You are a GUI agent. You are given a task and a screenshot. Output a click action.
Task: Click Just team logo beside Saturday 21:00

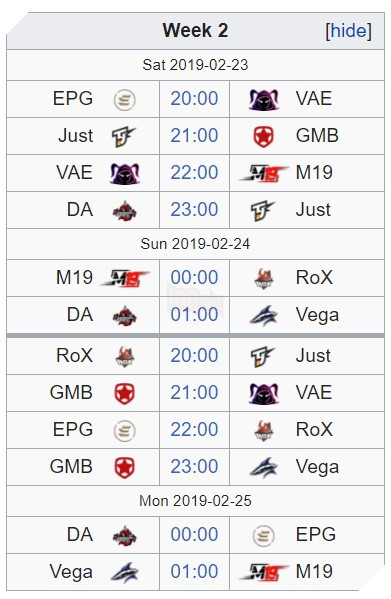pos(124,136)
